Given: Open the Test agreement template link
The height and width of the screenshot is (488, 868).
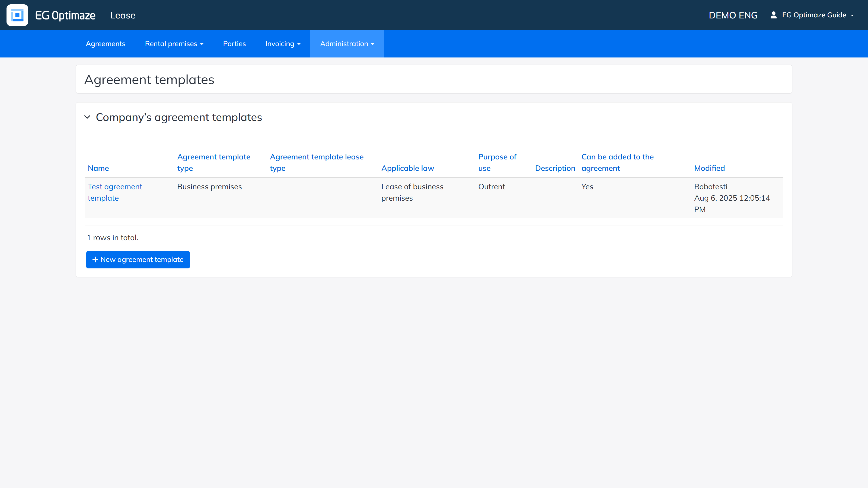Looking at the screenshot, I should [115, 192].
